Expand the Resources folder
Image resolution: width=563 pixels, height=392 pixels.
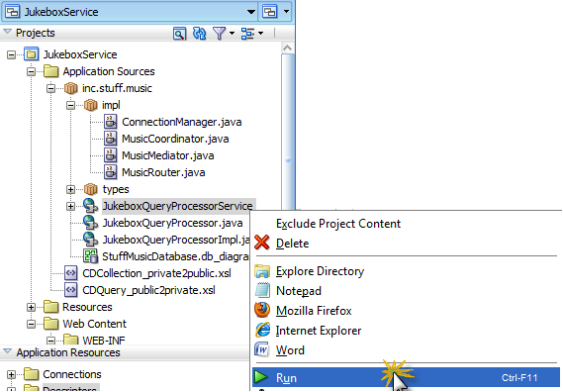click(32, 307)
